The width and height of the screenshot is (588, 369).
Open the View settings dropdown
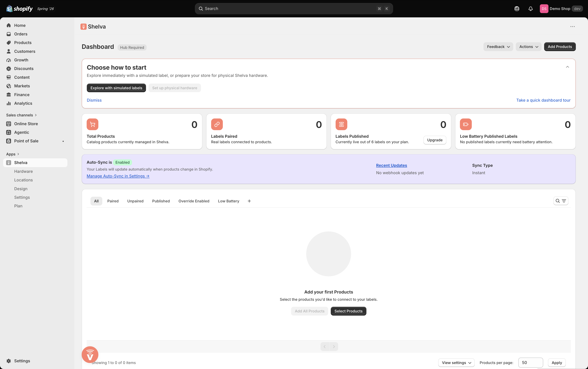[456, 363]
